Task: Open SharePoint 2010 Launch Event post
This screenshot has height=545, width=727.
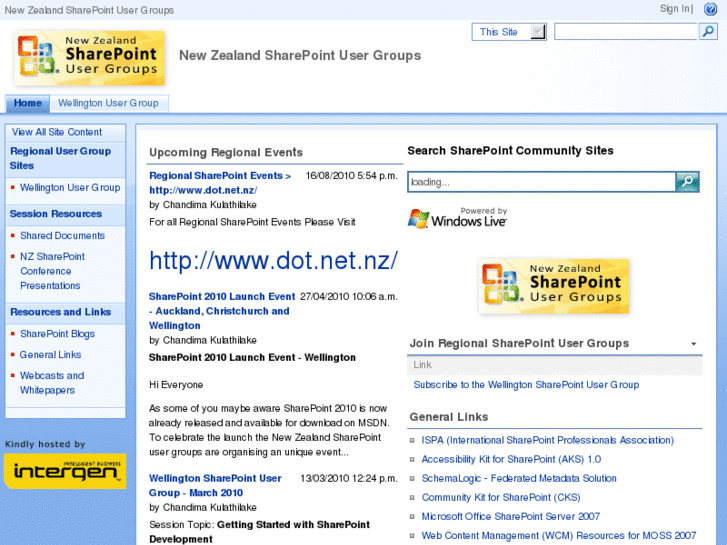Action: [x=222, y=311]
